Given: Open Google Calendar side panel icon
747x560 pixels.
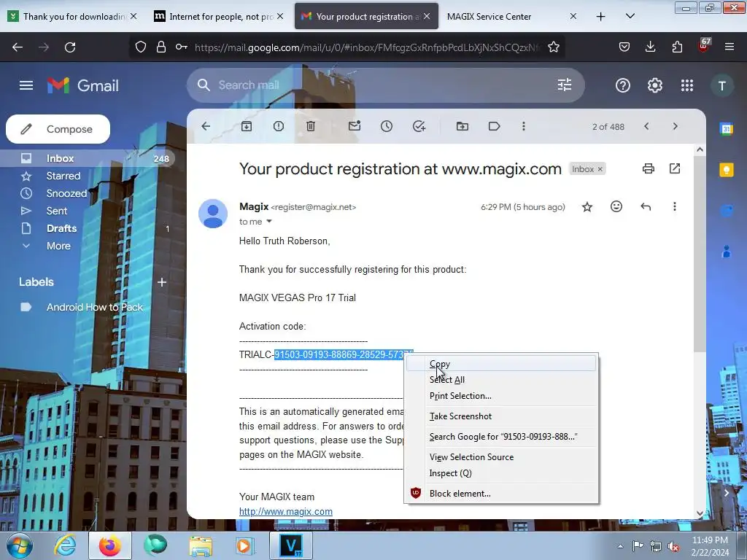Looking at the screenshot, I should pyautogui.click(x=726, y=128).
